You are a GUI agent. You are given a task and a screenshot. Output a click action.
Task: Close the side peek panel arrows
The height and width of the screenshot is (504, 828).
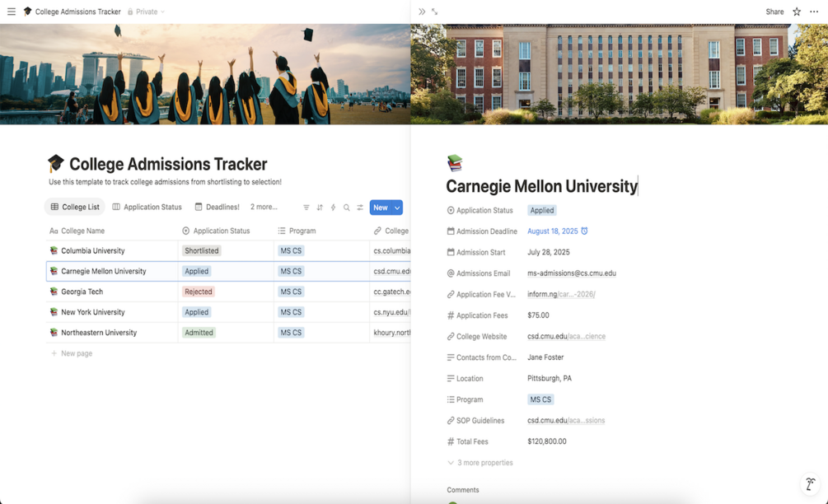click(x=421, y=12)
